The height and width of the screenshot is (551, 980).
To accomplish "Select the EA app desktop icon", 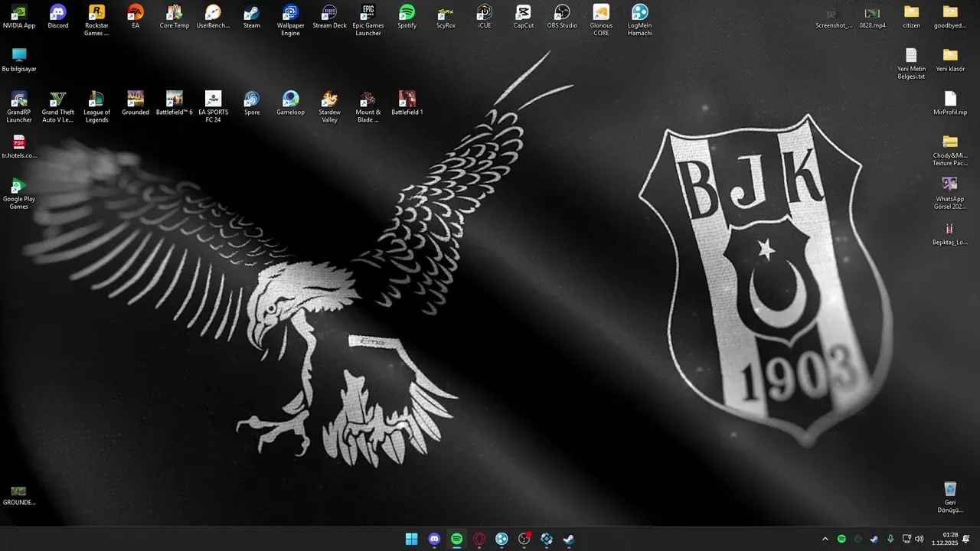I will (x=136, y=17).
